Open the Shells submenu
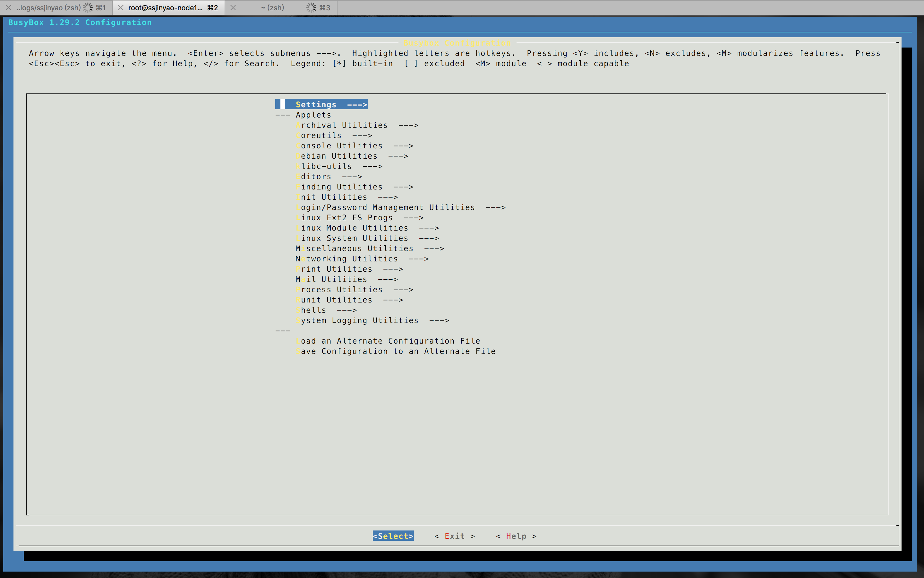Viewport: 924px width, 578px height. click(326, 311)
